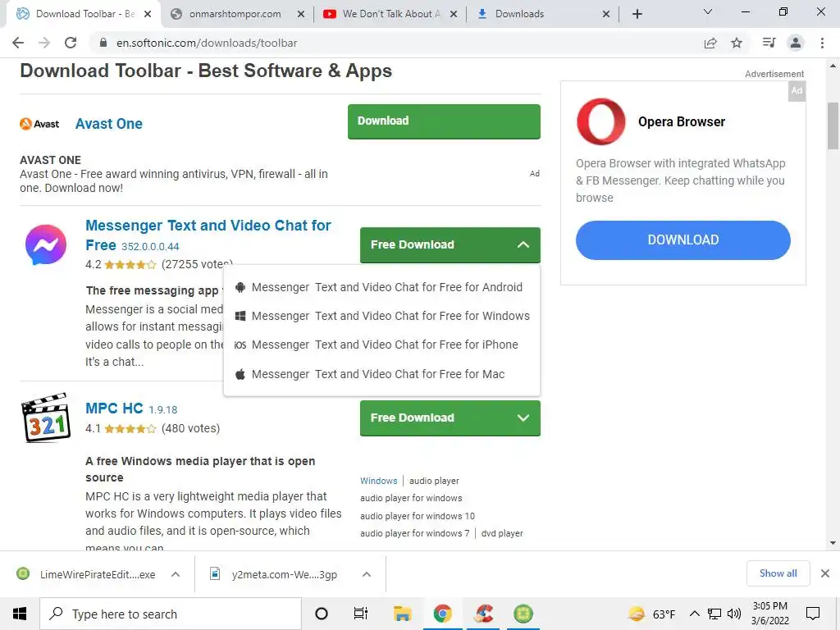Click the browser forward arrow
This screenshot has height=630, width=840.
click(x=44, y=43)
